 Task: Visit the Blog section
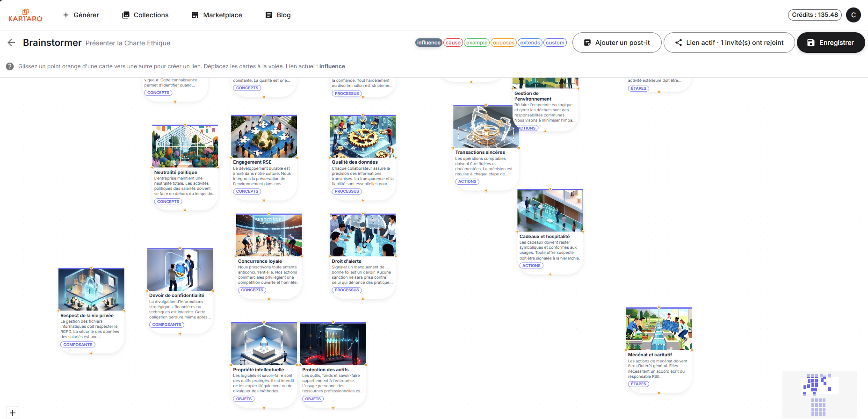tap(278, 15)
